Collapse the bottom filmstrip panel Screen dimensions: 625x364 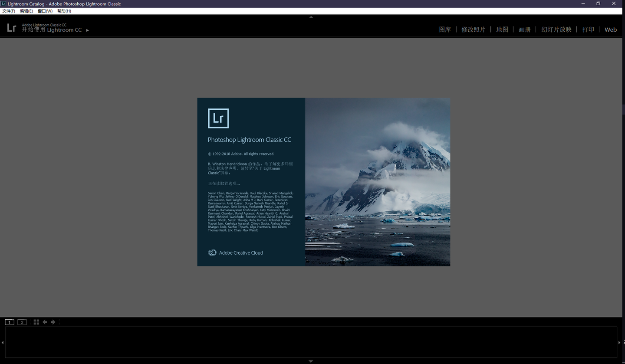point(311,361)
